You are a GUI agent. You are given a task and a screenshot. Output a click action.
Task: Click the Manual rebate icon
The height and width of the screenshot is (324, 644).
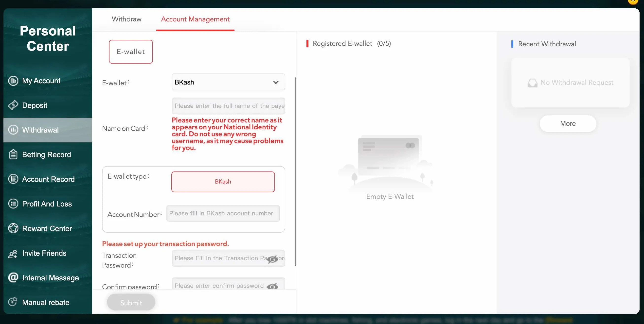click(x=13, y=302)
